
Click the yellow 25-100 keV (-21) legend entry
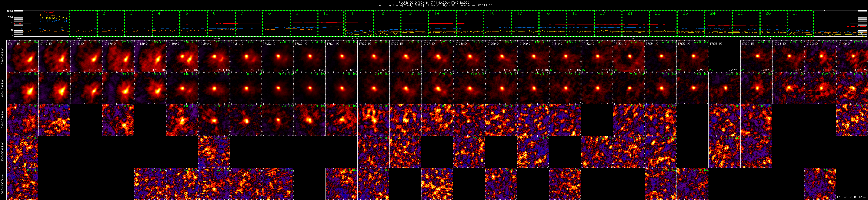(x=53, y=18)
